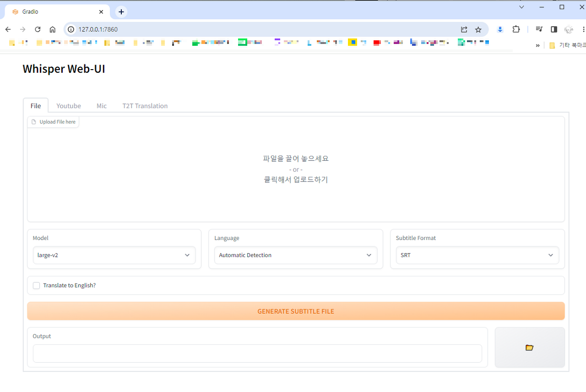The image size is (586, 392).
Task: Click the Upload File here button
Action: pos(53,121)
